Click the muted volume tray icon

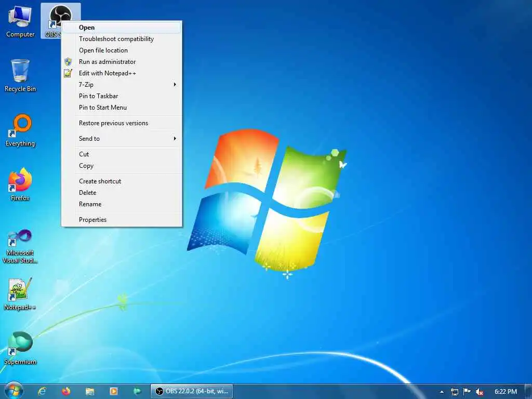click(480, 392)
